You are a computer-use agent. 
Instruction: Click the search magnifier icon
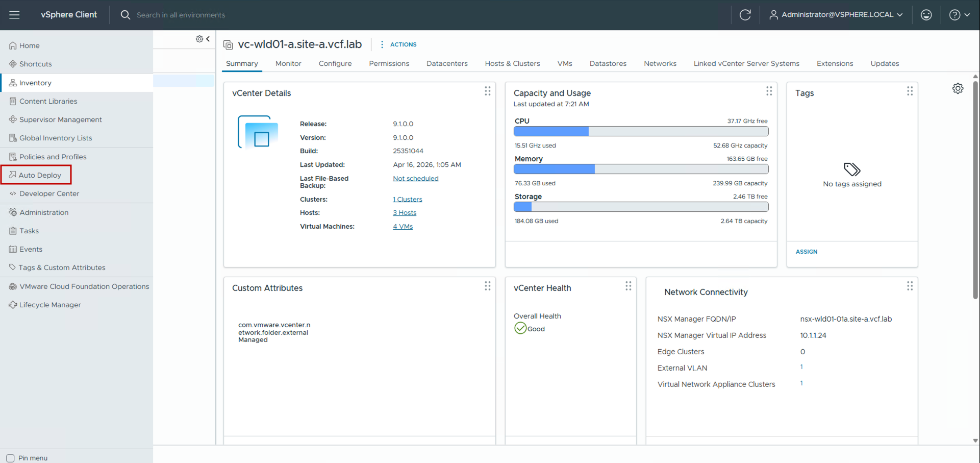125,15
